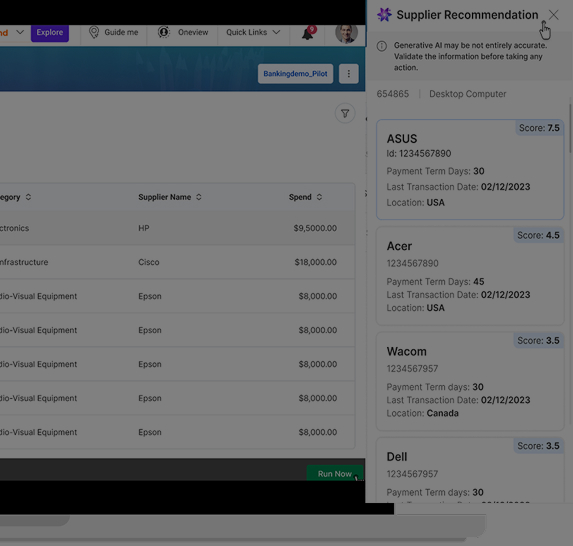573x546 pixels.
Task: Click the Run Now button
Action: pos(335,473)
